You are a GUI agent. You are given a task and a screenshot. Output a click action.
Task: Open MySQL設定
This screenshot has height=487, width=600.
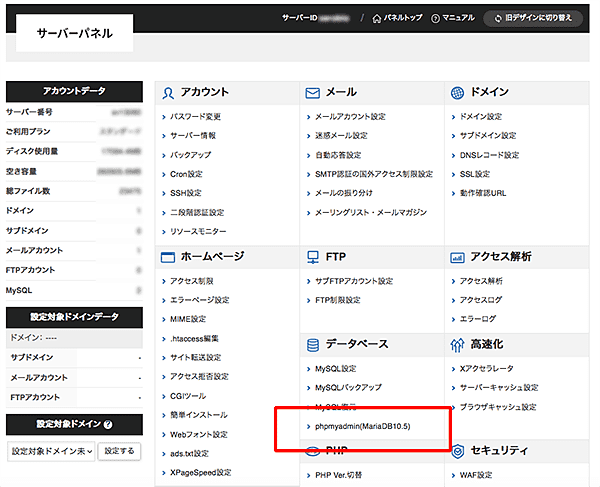click(336, 369)
